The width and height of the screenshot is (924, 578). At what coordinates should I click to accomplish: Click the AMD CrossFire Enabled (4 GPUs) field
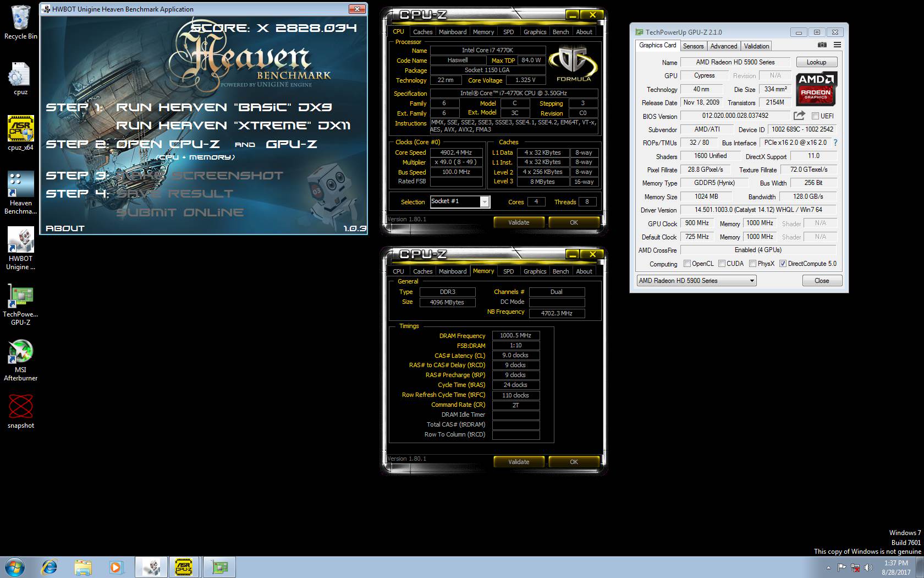(758, 250)
